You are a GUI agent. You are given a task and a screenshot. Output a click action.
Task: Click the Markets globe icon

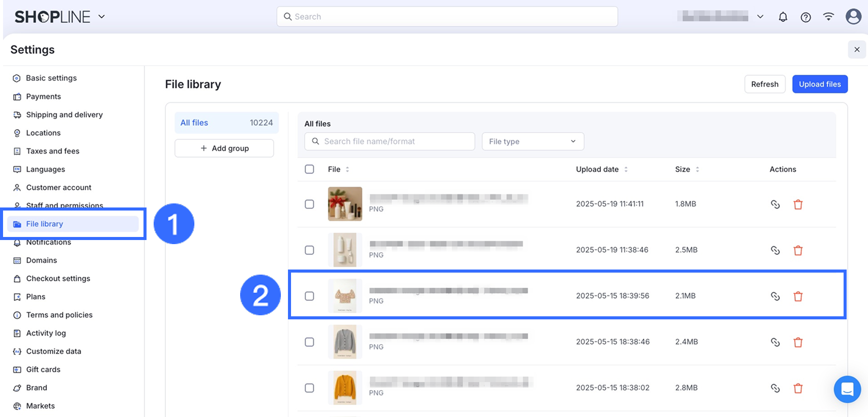click(x=17, y=406)
